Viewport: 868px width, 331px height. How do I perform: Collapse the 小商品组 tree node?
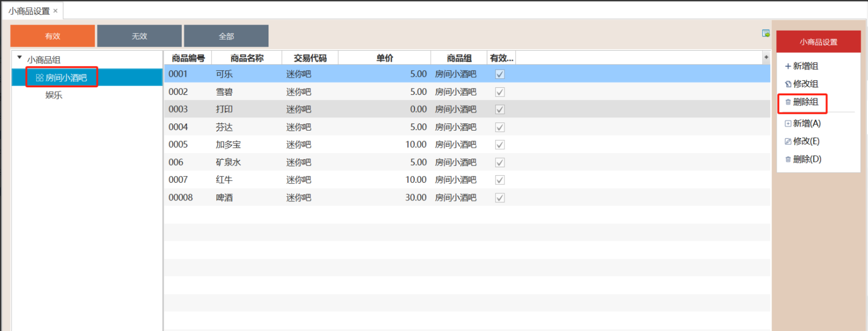click(x=20, y=58)
